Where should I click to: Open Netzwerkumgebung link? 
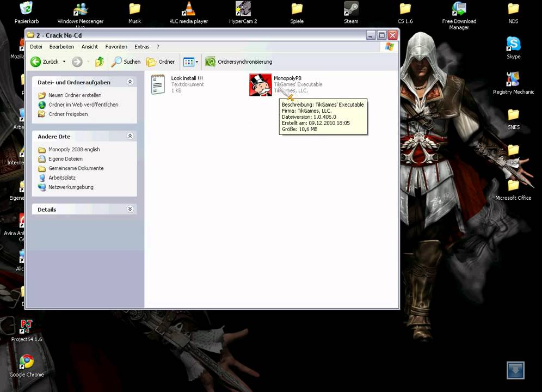pos(71,187)
